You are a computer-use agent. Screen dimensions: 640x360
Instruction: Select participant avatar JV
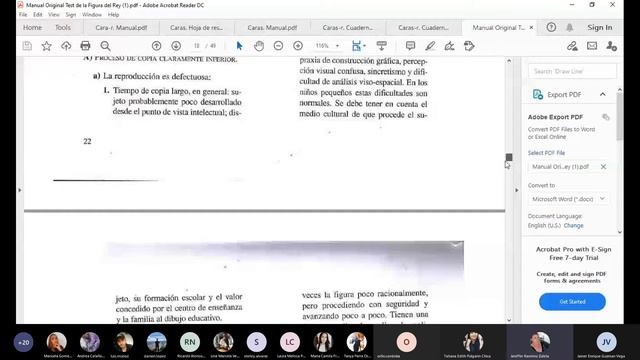606,342
